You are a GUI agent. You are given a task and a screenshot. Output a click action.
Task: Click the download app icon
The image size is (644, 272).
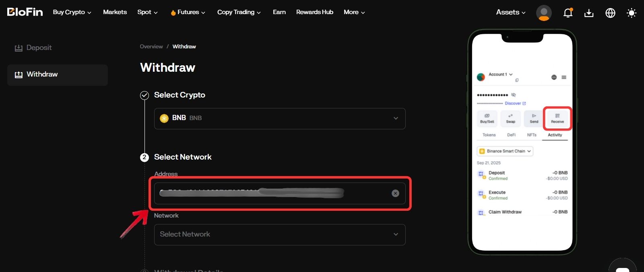pos(589,13)
